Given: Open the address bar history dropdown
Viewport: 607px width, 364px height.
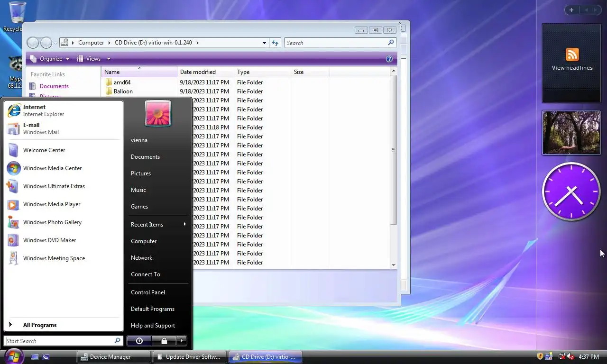Looking at the screenshot, I should coord(264,43).
